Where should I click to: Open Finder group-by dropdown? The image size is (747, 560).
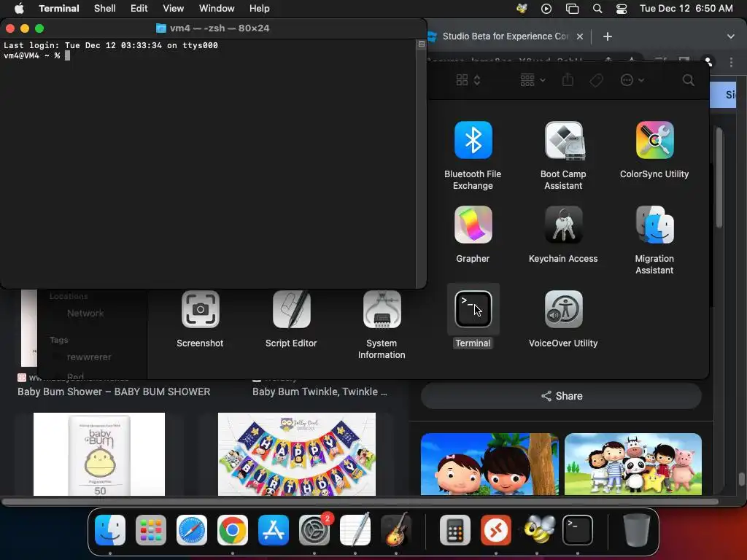(x=533, y=80)
